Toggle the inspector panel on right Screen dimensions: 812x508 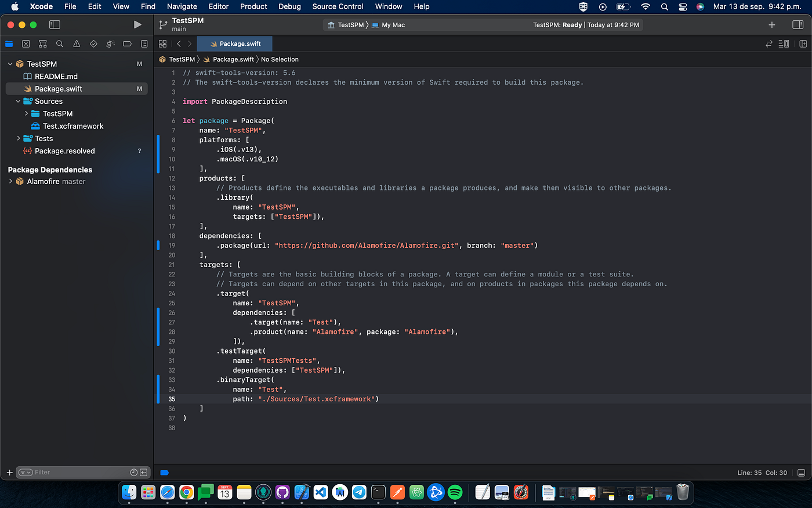tap(797, 24)
